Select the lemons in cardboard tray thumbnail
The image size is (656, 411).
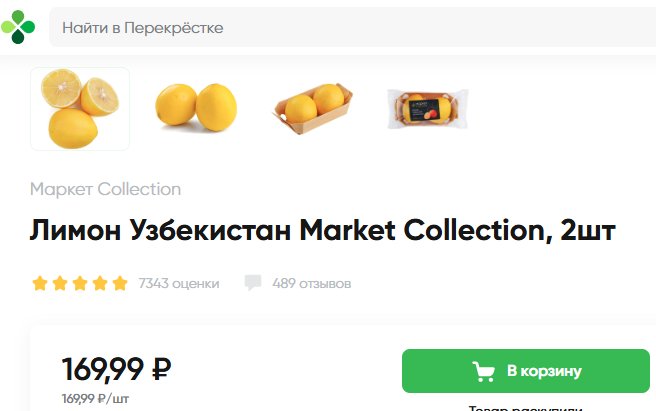[x=313, y=108]
